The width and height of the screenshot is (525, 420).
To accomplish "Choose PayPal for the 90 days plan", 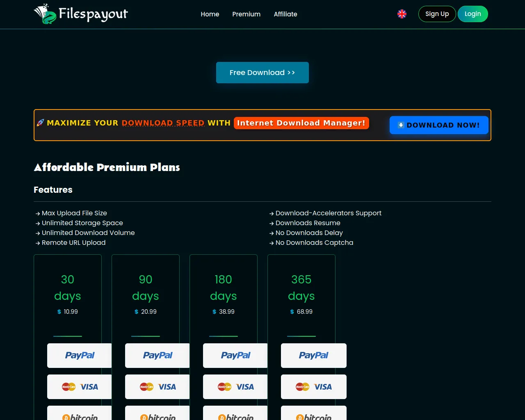I will tap(157, 356).
